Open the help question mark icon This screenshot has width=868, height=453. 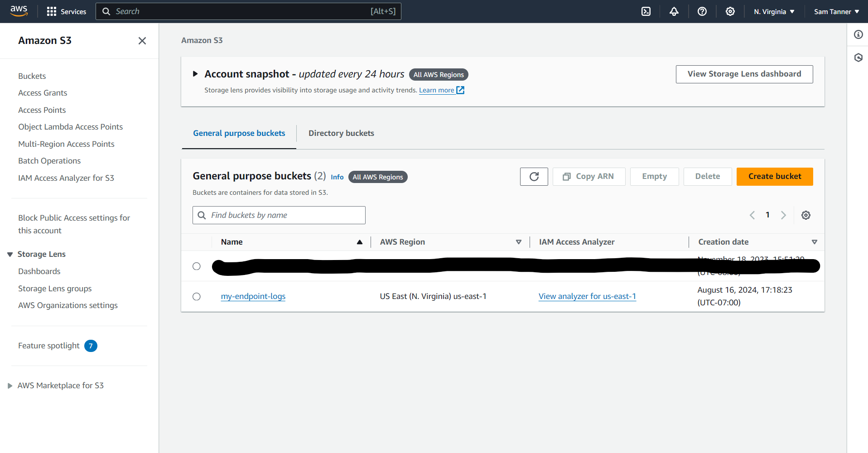pyautogui.click(x=702, y=11)
